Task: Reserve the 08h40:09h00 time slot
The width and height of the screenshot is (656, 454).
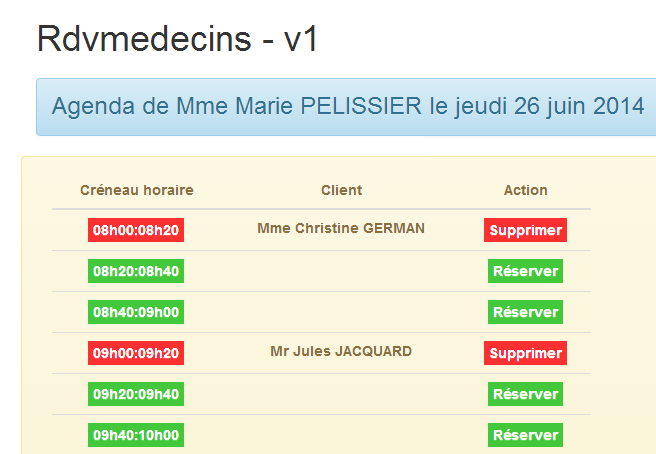Action: [x=525, y=312]
